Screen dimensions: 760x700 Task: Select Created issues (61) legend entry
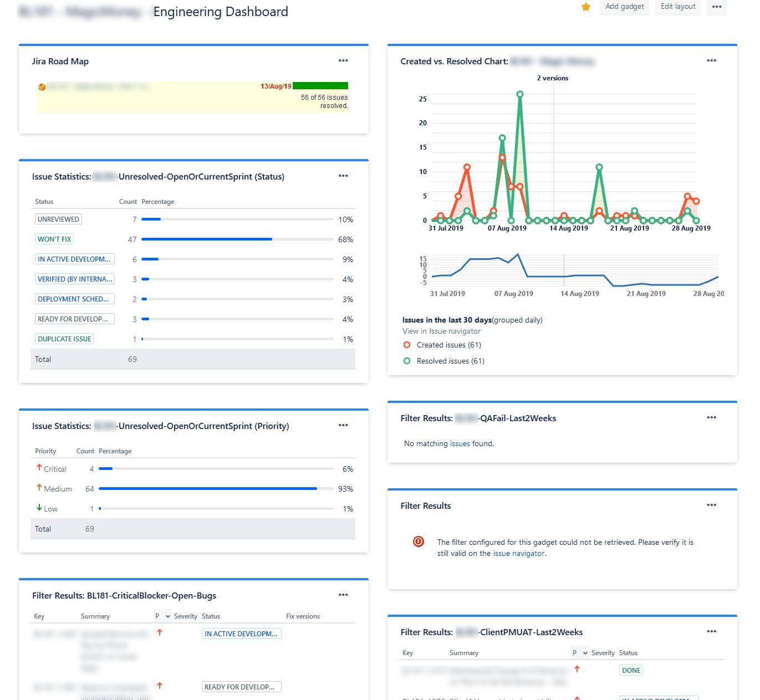pyautogui.click(x=448, y=345)
